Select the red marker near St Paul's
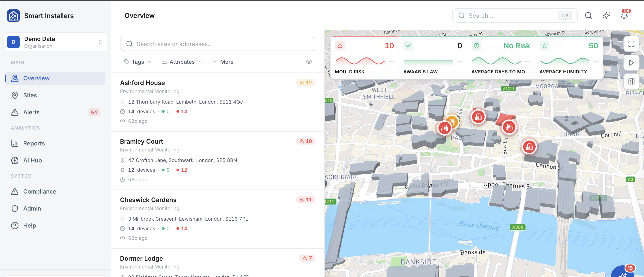Viewport: 644px width, 277px height. tap(444, 128)
